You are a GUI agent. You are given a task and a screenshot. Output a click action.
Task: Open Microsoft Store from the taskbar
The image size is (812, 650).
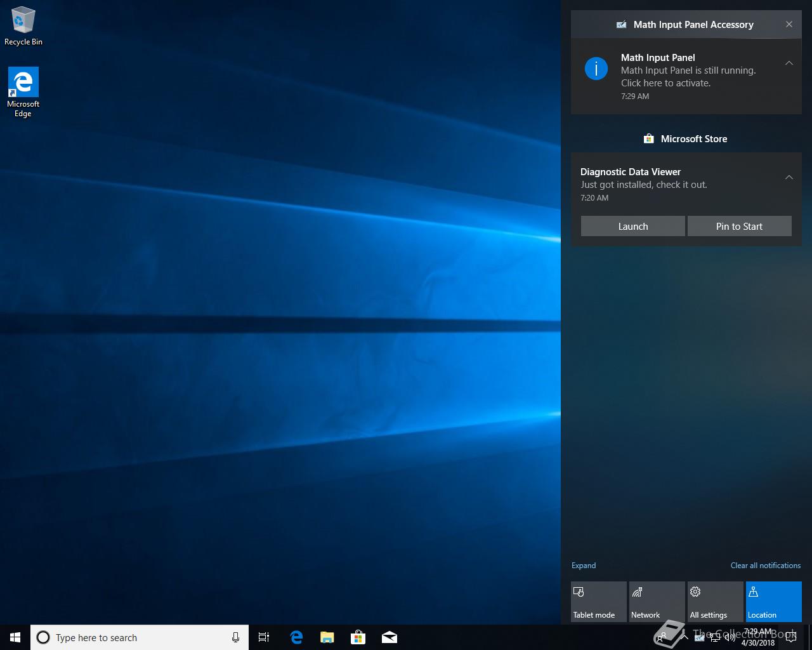click(x=358, y=637)
